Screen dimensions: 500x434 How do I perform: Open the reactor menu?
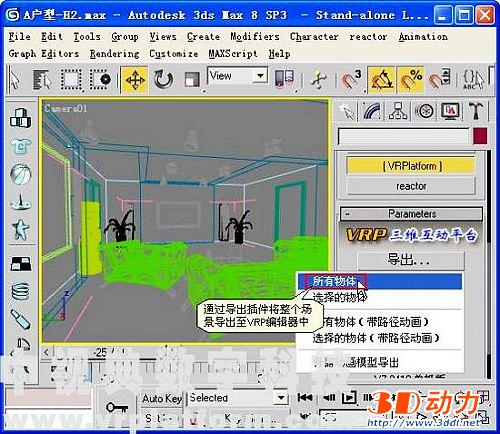(368, 36)
